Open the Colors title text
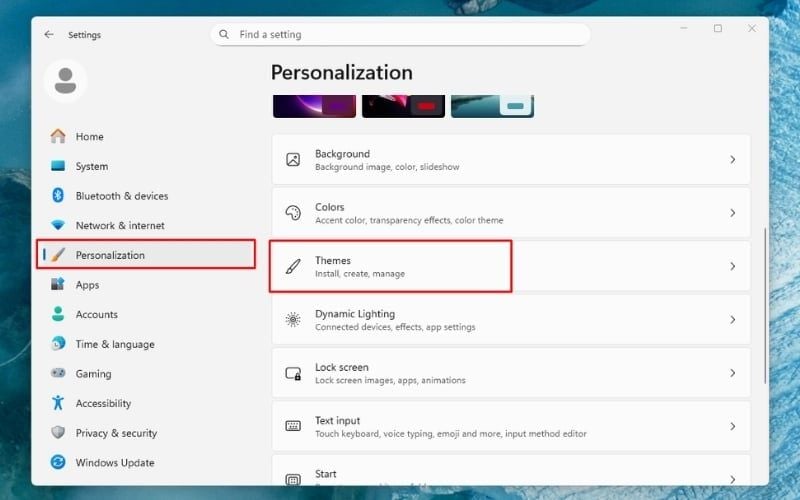 click(x=330, y=207)
